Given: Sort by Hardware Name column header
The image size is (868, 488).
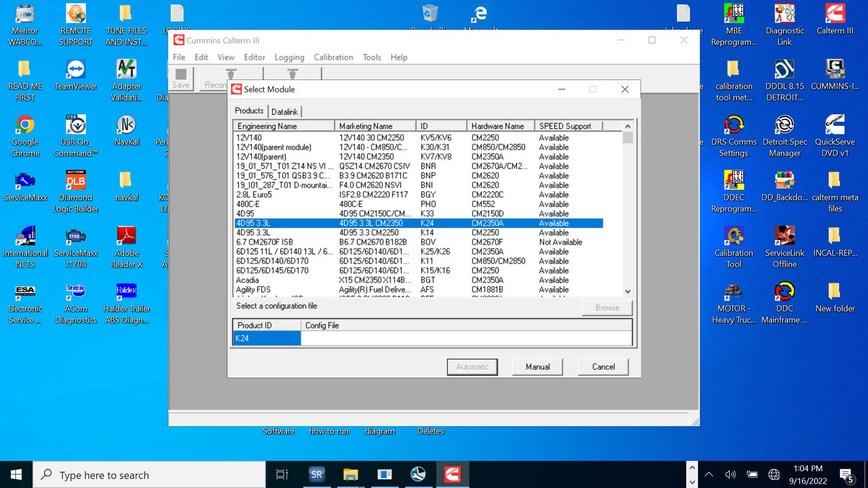Looking at the screenshot, I should point(501,126).
